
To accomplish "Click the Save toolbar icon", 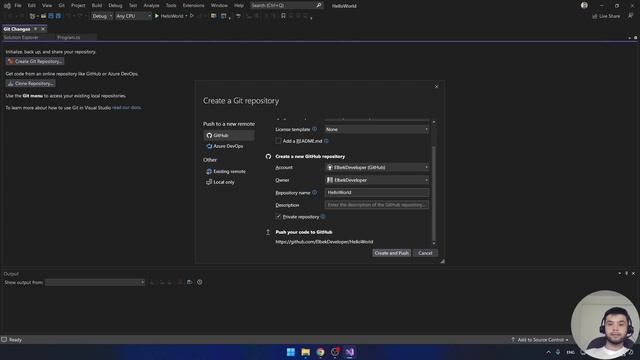I will 51,16.
